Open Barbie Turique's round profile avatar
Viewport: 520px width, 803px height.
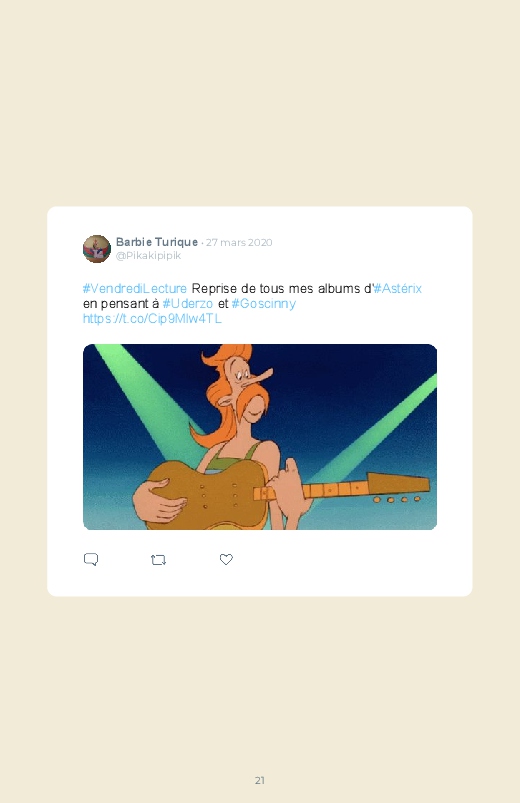[x=97, y=249]
